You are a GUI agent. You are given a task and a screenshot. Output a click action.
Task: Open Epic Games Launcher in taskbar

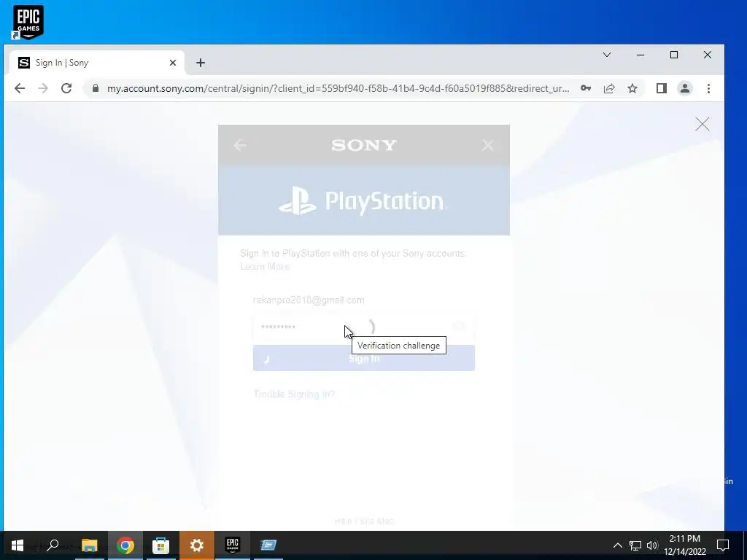(233, 545)
